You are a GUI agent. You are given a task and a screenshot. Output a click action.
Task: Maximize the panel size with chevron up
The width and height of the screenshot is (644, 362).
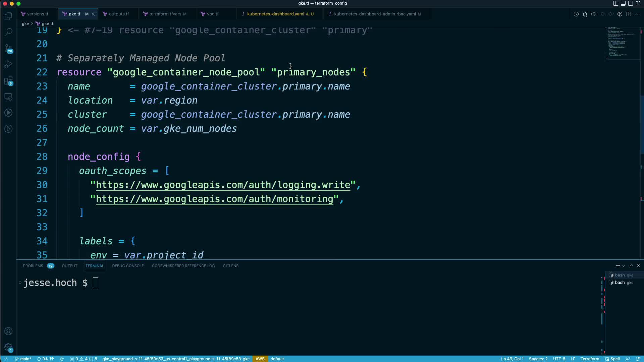[631, 265]
